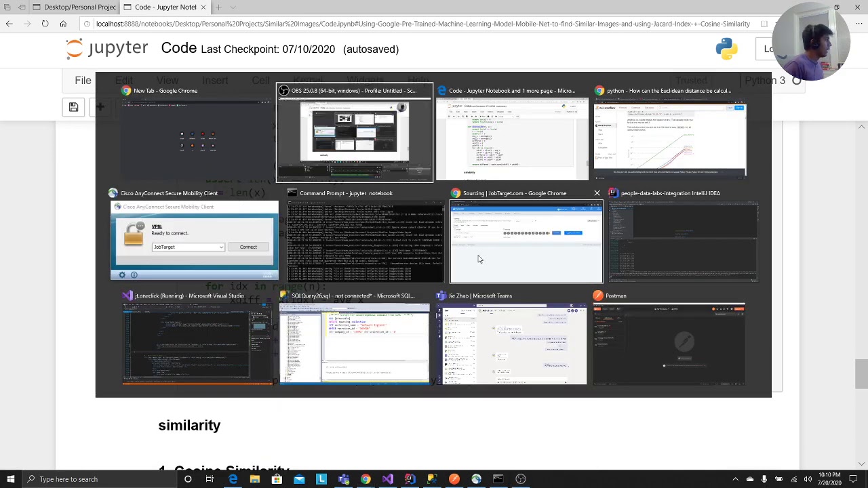The height and width of the screenshot is (488, 868).
Task: Launch Microsoft Edge from the taskbar
Action: point(233,479)
